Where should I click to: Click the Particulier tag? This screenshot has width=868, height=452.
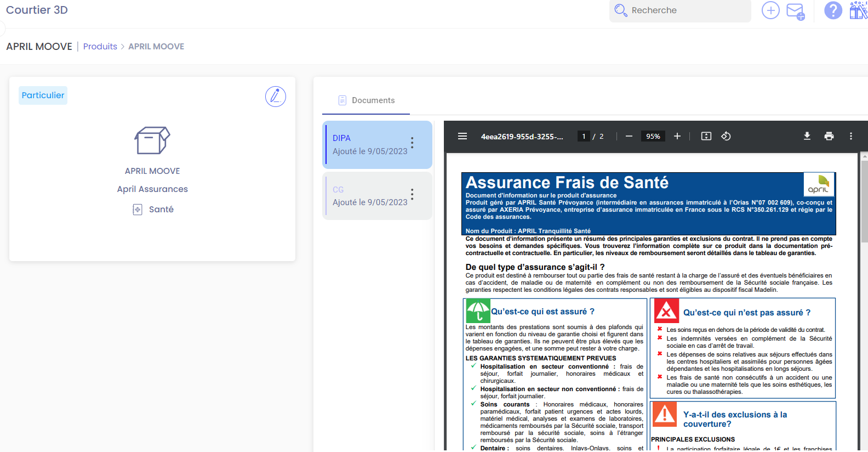(x=43, y=95)
